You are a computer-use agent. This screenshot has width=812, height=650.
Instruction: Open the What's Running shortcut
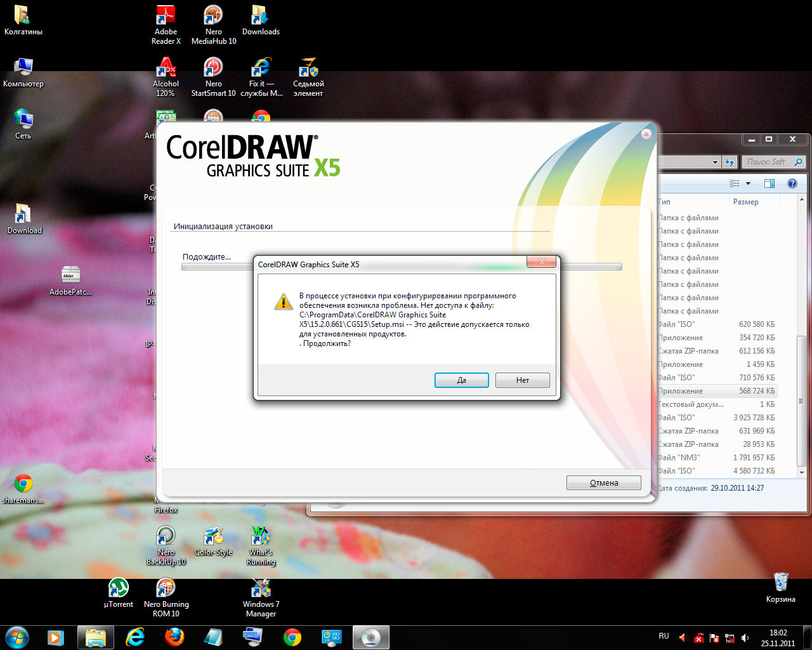pyautogui.click(x=261, y=546)
